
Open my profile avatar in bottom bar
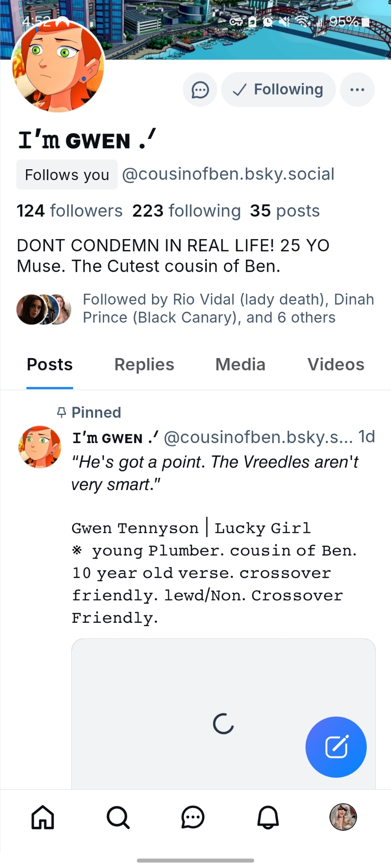[x=343, y=817]
